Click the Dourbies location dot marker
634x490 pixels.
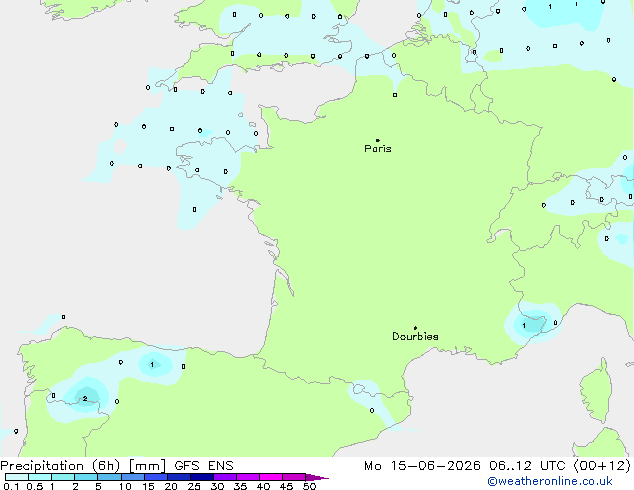point(415,328)
